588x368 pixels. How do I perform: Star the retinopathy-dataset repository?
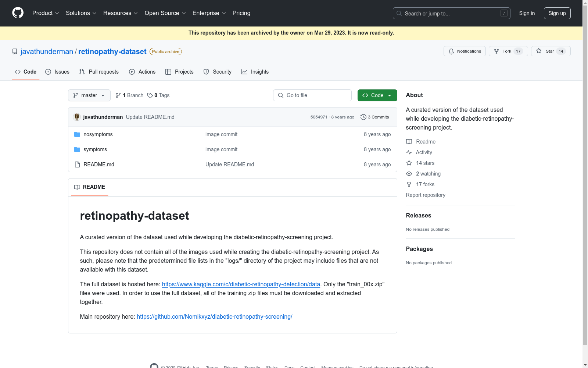pos(551,51)
